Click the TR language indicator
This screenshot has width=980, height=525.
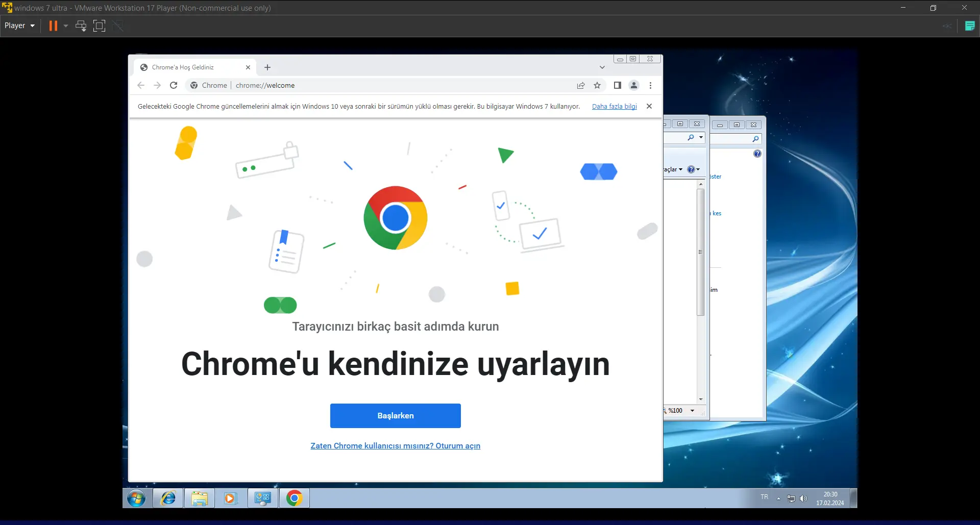tap(764, 497)
